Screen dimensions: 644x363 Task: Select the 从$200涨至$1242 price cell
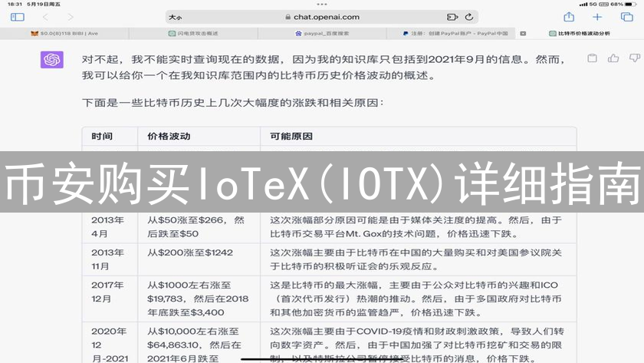[x=199, y=259]
